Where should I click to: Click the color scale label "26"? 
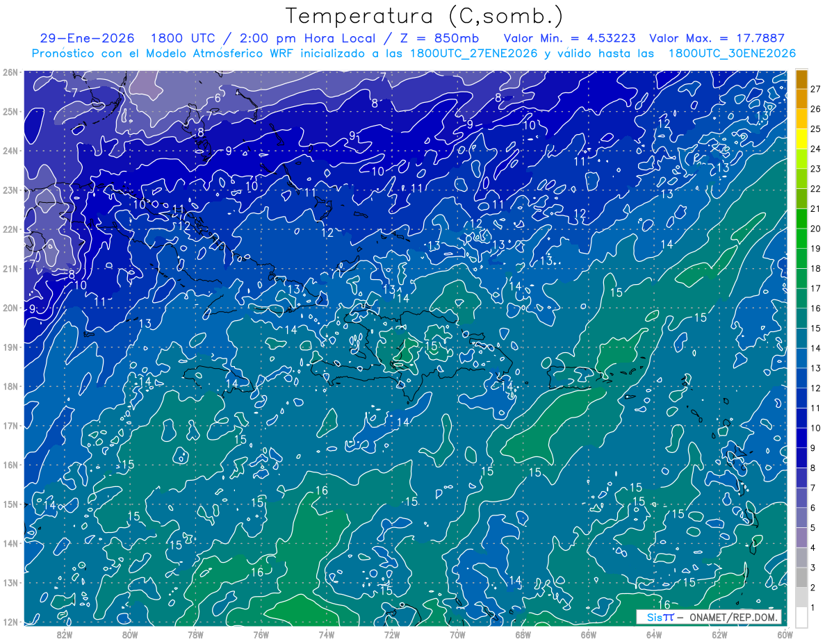815,109
